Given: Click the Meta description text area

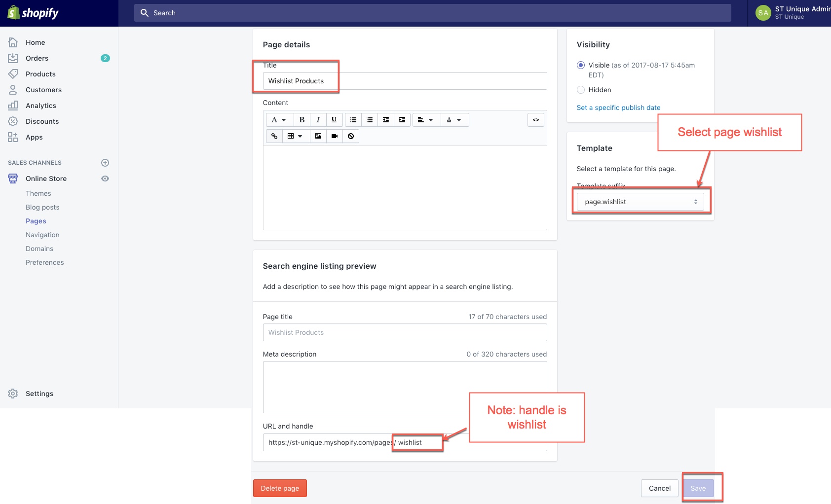Looking at the screenshot, I should [405, 387].
